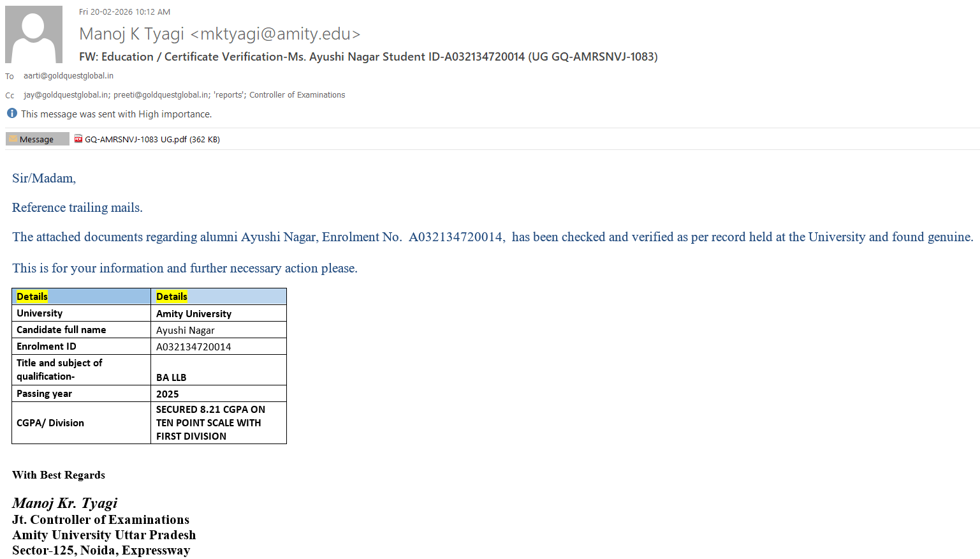Viewport: 980px width, 559px height.
Task: Click Controller of Examinations Cc recipient
Action: (297, 94)
